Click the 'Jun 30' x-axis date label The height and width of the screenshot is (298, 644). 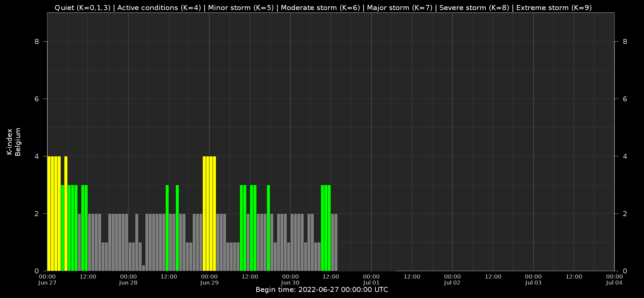click(x=290, y=283)
